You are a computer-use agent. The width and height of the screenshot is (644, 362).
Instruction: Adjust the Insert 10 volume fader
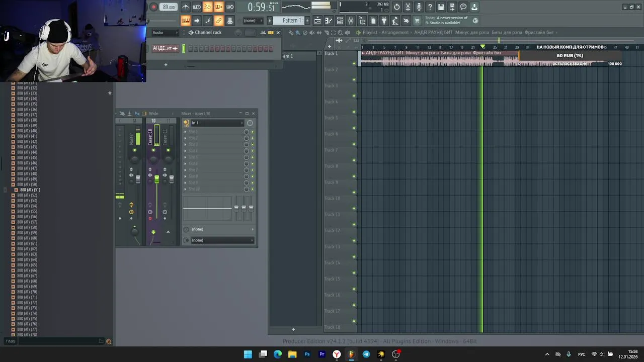point(156,179)
